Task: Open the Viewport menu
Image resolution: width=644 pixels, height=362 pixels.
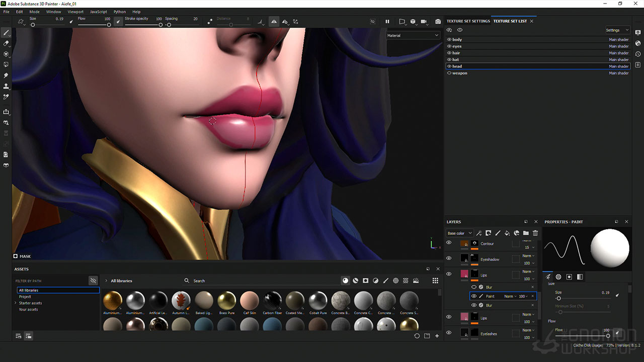Action: click(75, 12)
